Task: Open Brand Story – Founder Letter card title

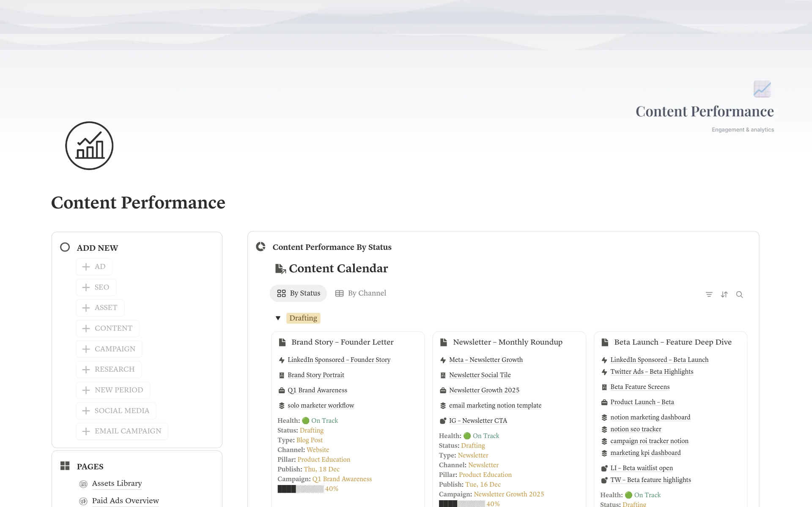Action: coord(343,342)
